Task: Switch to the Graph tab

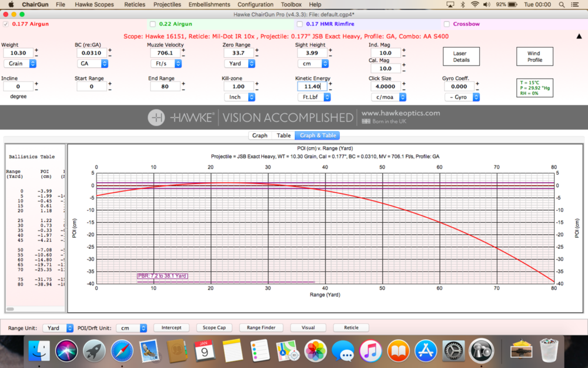Action: [260, 135]
